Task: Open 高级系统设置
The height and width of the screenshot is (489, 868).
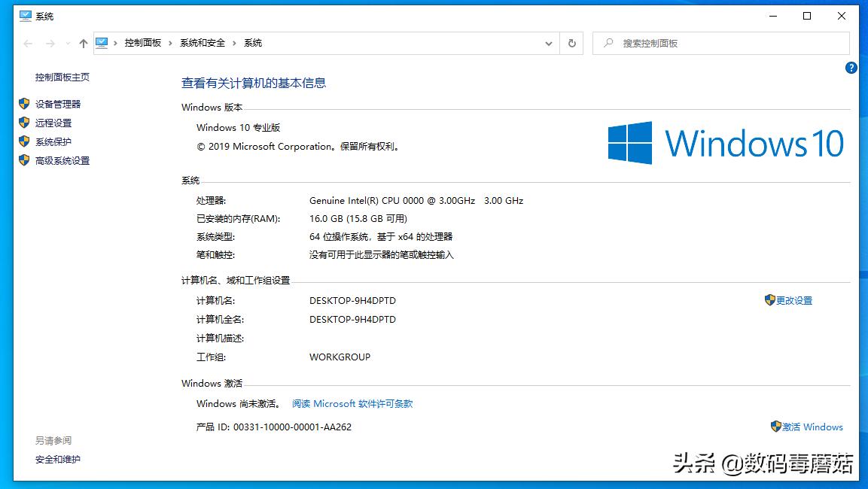Action: point(62,160)
